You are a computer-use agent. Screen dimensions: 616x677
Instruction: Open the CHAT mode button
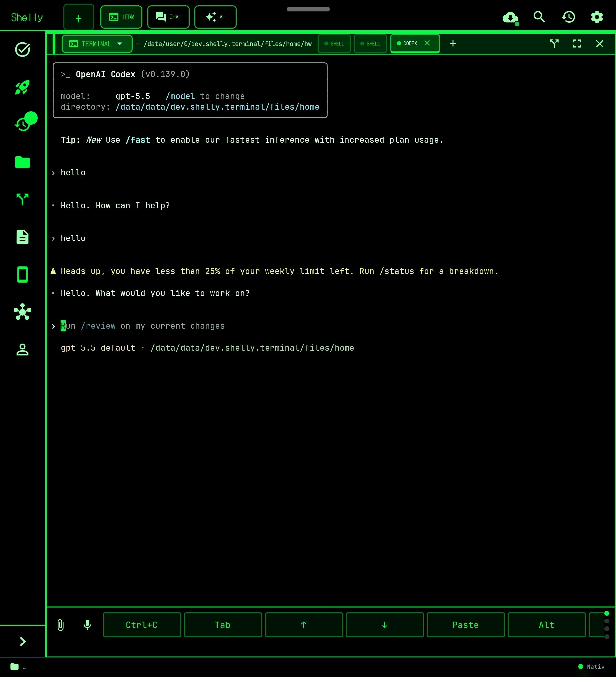click(x=168, y=17)
